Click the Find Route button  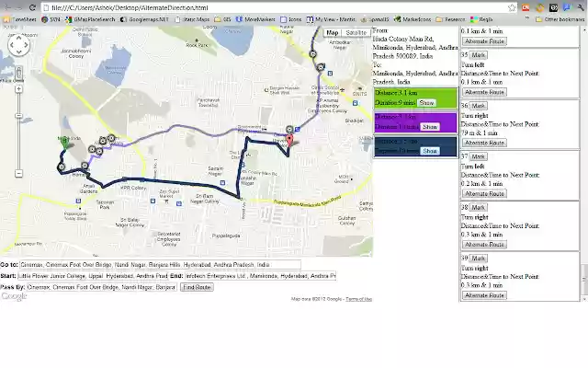click(197, 287)
